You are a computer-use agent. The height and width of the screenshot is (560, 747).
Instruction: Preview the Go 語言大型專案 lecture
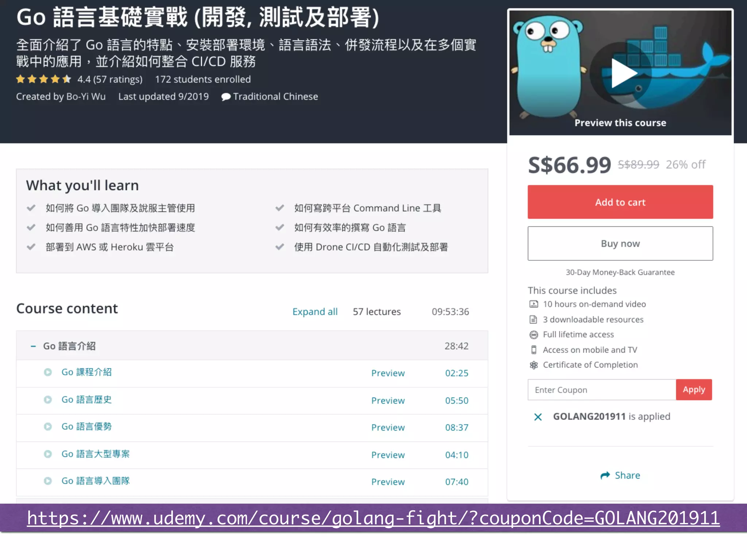388,455
